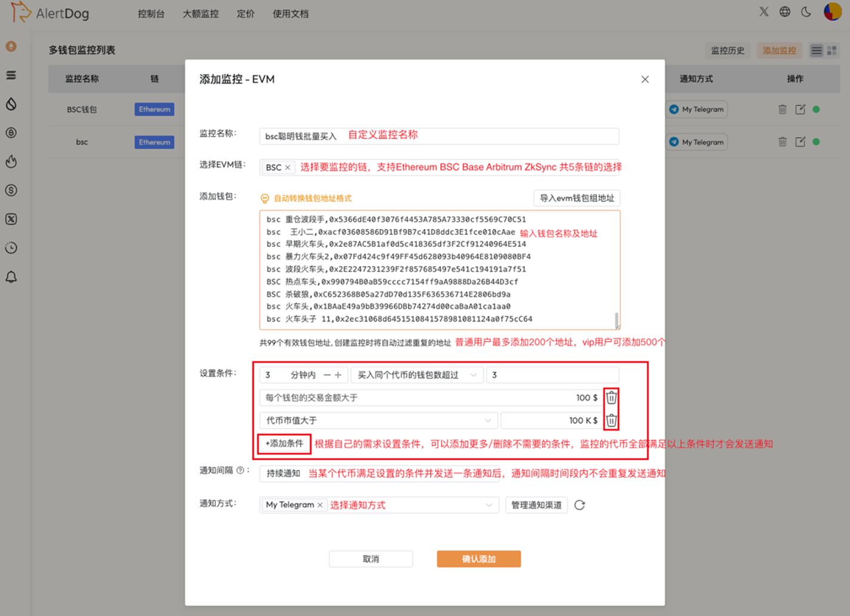Image resolution: width=850 pixels, height=616 pixels.
Task: Open the 使用文档 menu item
Action: (290, 14)
